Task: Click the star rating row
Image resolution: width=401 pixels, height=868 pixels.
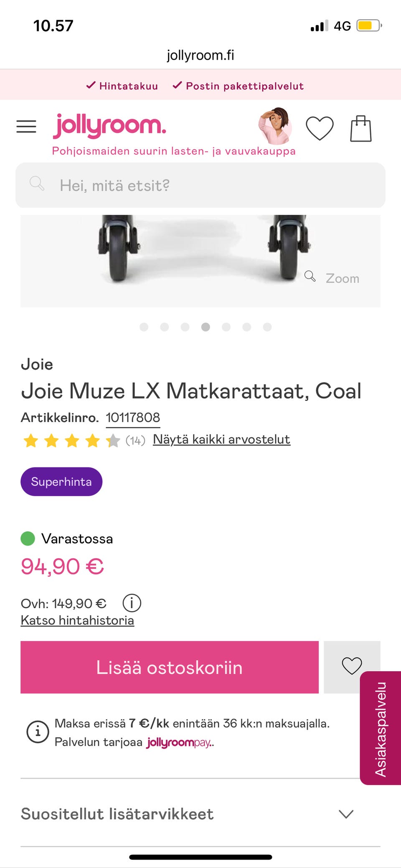Action: (72, 441)
